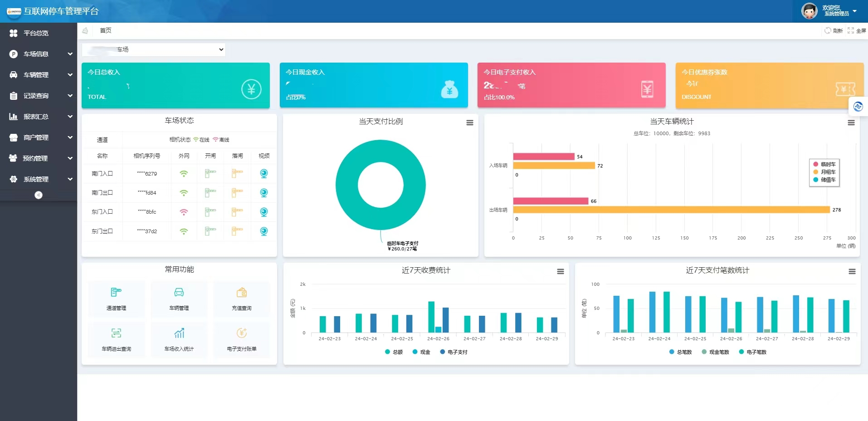Switch to the 首页 tab

coord(105,30)
